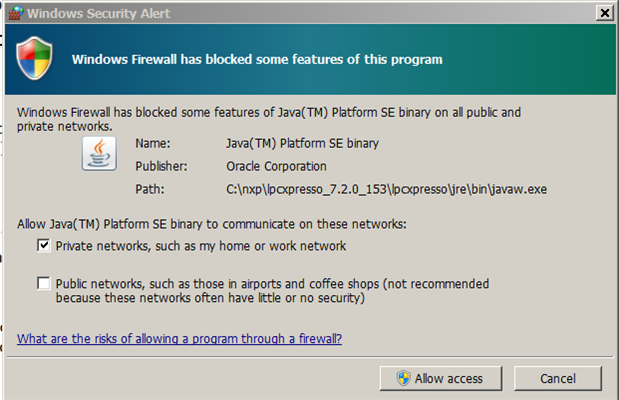Click the Oracle Corporation publisher value
This screenshot has width=619, height=400.
[276, 166]
